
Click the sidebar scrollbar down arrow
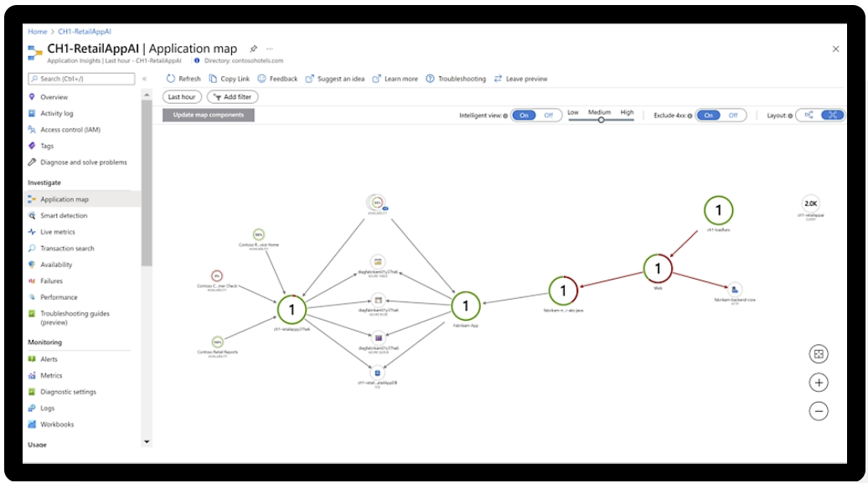click(x=147, y=441)
